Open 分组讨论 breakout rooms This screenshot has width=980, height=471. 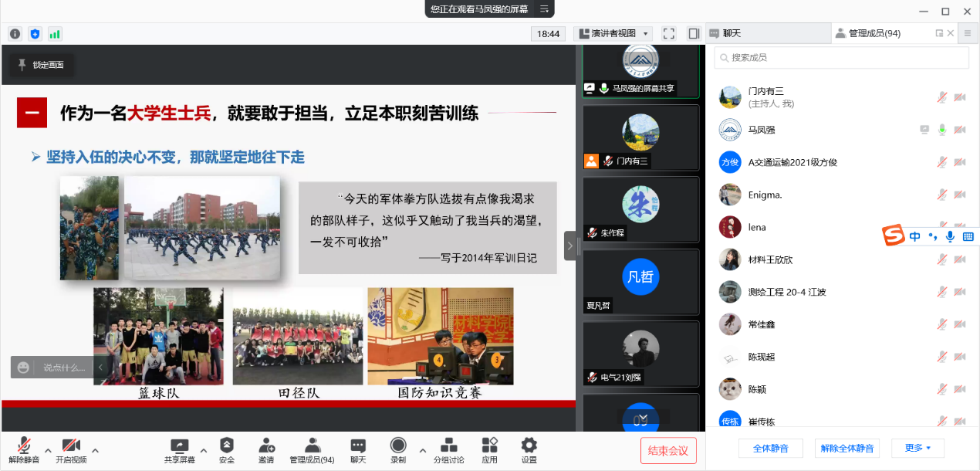[x=448, y=450]
